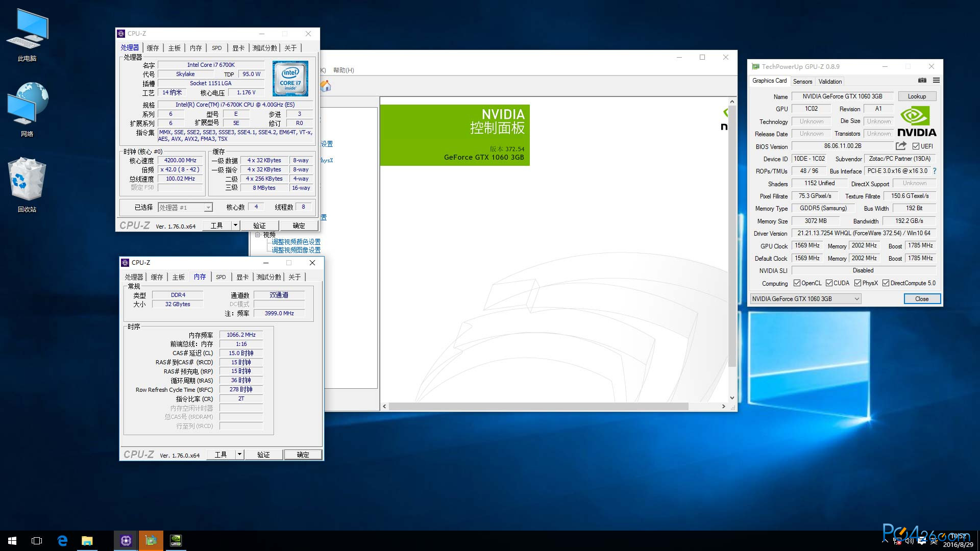Open the SPD tab in lower CPU-Z

coord(220,277)
